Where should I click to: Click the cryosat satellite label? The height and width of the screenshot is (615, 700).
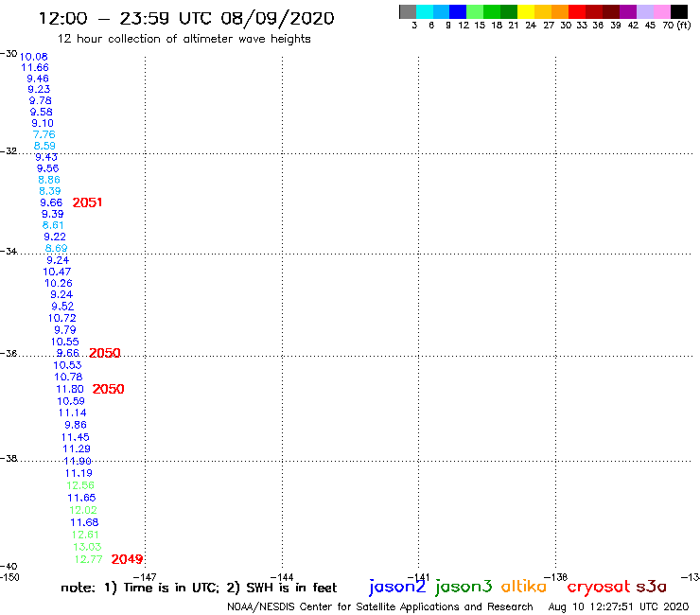coord(599,587)
